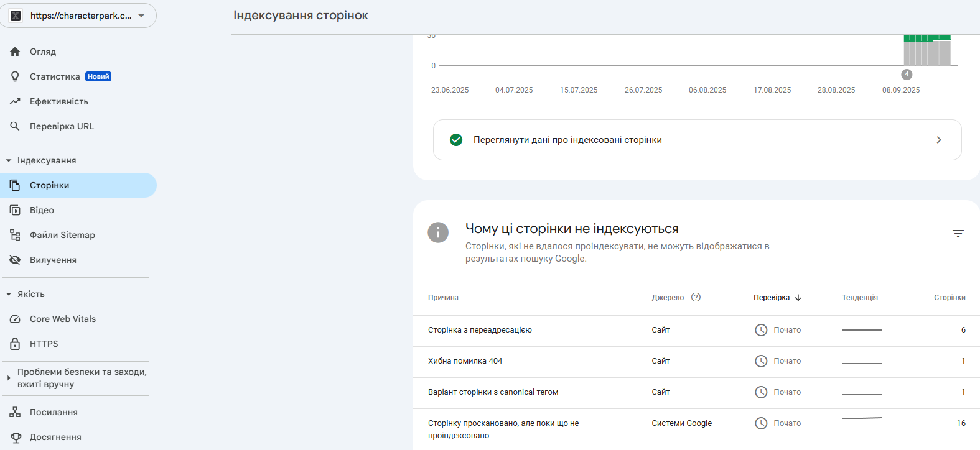Click the clock icon in the canonical row

point(761,392)
